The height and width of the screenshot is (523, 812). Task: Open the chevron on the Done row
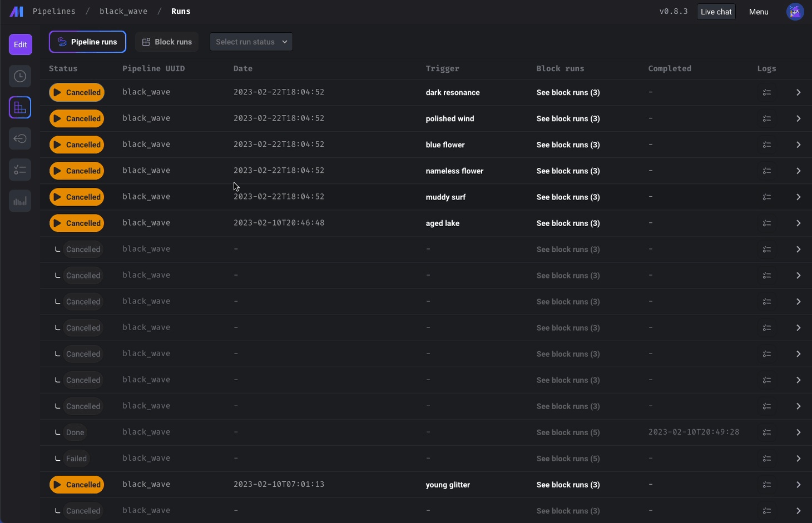pos(798,432)
